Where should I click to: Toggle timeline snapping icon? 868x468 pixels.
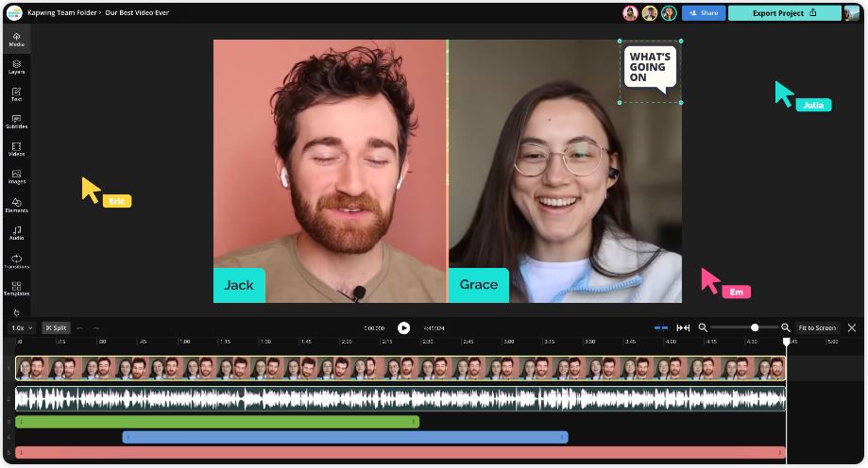[661, 327]
